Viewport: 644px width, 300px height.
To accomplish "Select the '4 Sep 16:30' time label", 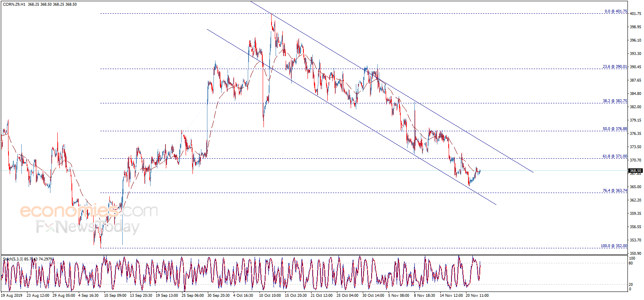I will (88, 296).
